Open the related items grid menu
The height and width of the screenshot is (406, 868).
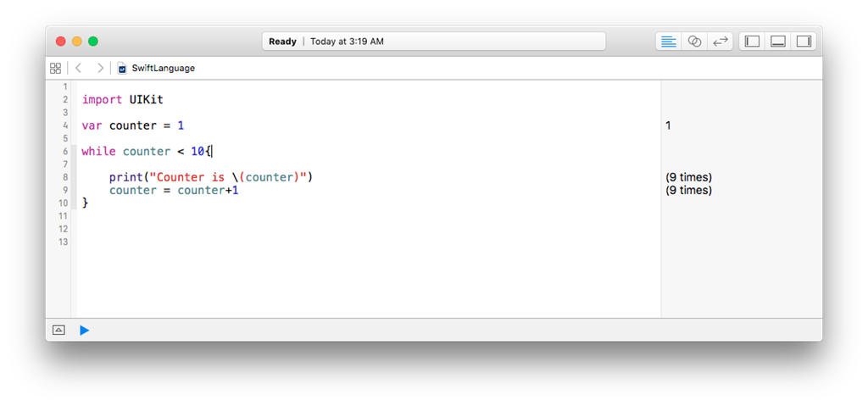[56, 68]
